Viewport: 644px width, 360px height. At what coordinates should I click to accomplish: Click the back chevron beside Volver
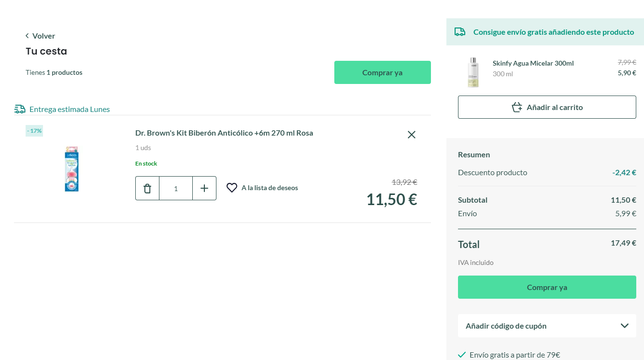[27, 36]
